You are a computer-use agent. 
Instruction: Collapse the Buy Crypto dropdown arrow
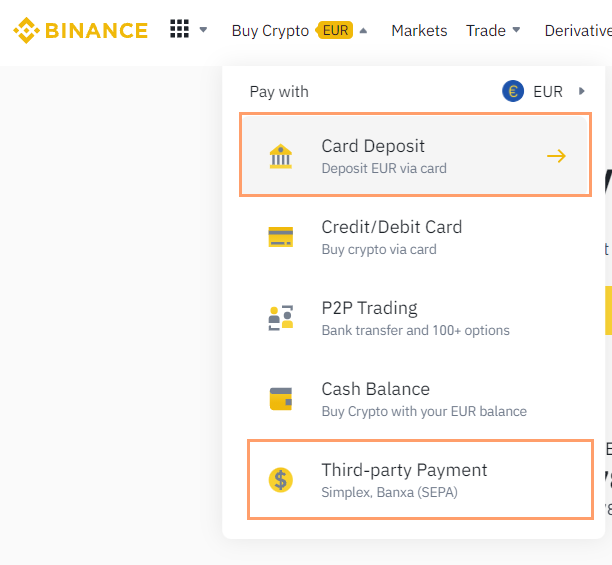point(363,30)
